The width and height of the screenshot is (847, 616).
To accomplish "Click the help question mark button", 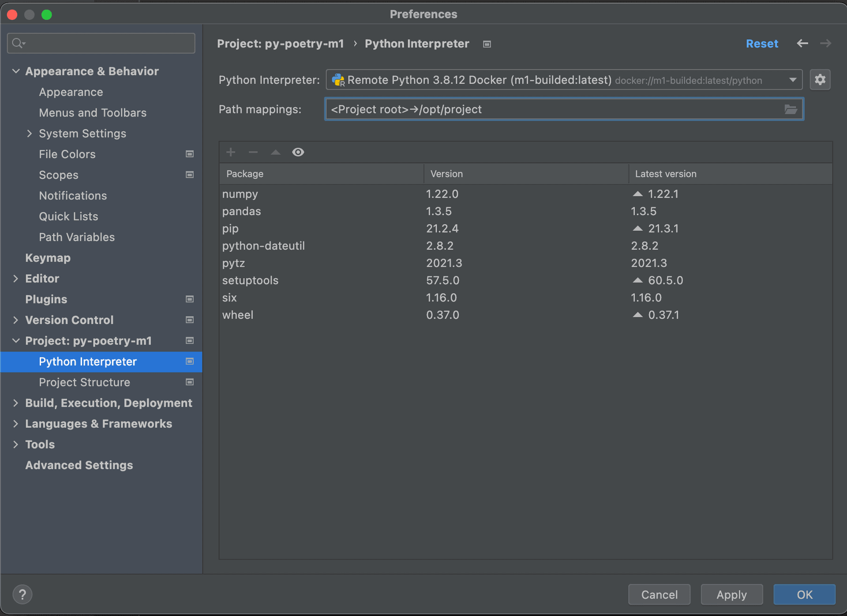I will (22, 594).
